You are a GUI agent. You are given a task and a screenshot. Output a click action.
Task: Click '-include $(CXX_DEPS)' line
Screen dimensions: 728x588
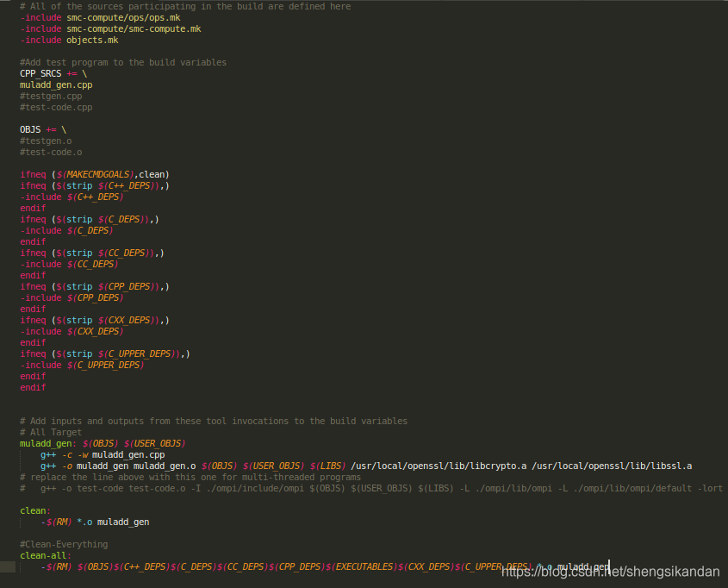(72, 332)
